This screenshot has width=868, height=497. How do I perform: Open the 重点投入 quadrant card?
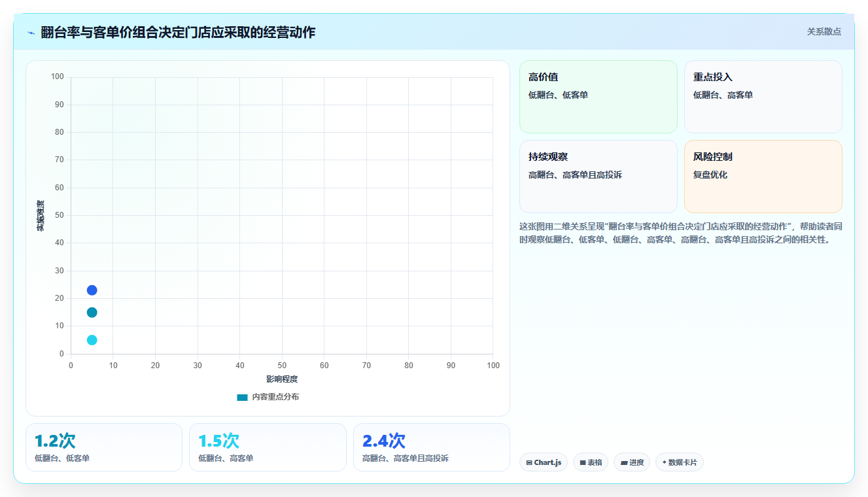point(763,97)
